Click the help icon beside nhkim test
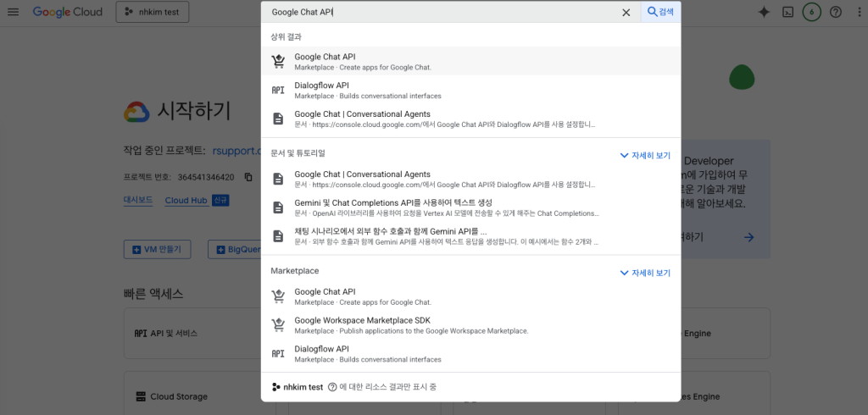This screenshot has width=868, height=415. point(332,387)
